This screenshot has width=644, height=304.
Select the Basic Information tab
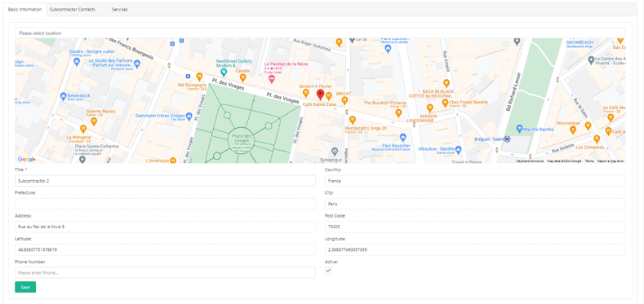(24, 10)
